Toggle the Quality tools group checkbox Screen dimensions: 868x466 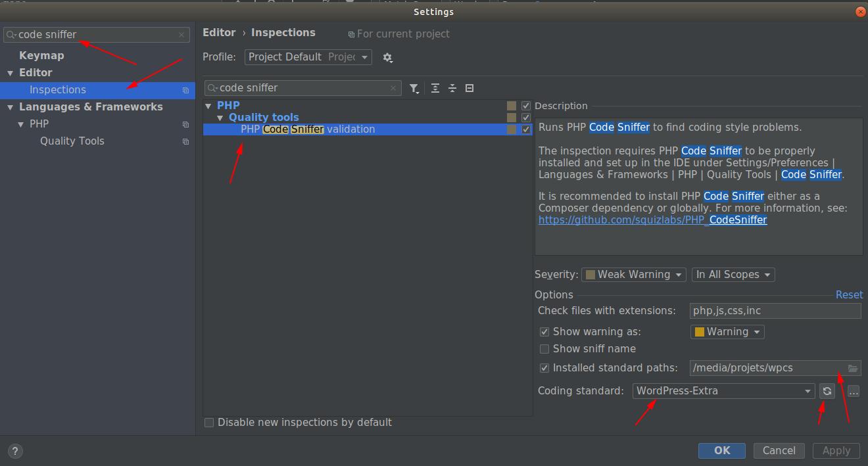[526, 118]
